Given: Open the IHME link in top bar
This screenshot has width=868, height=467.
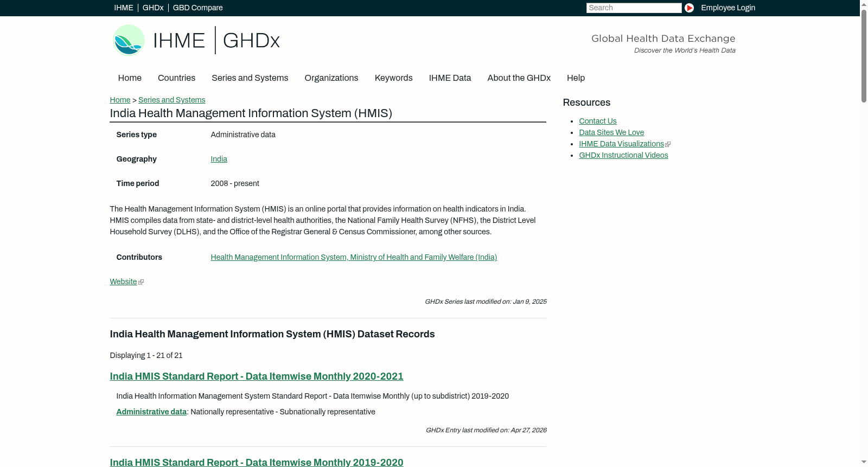Looking at the screenshot, I should pos(124,8).
